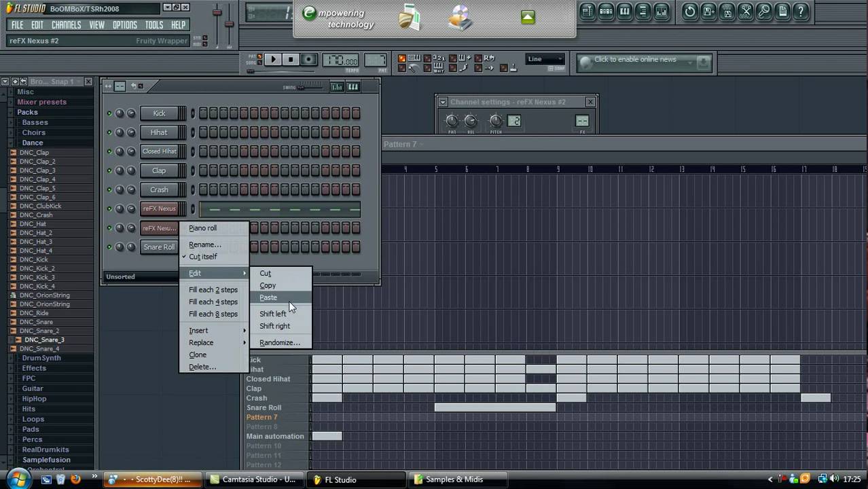This screenshot has width=868, height=489.
Task: Click the pitch knob in Channel settings
Action: coord(496,121)
